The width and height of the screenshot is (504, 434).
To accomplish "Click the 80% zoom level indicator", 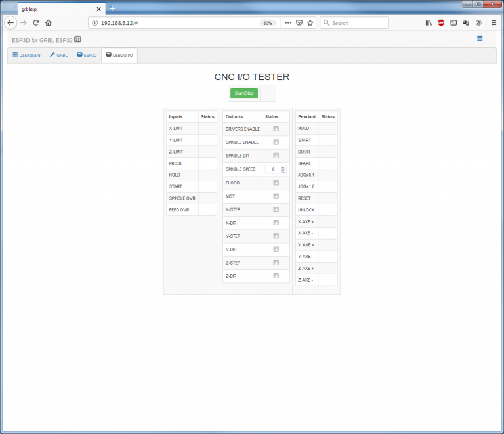I will [268, 23].
